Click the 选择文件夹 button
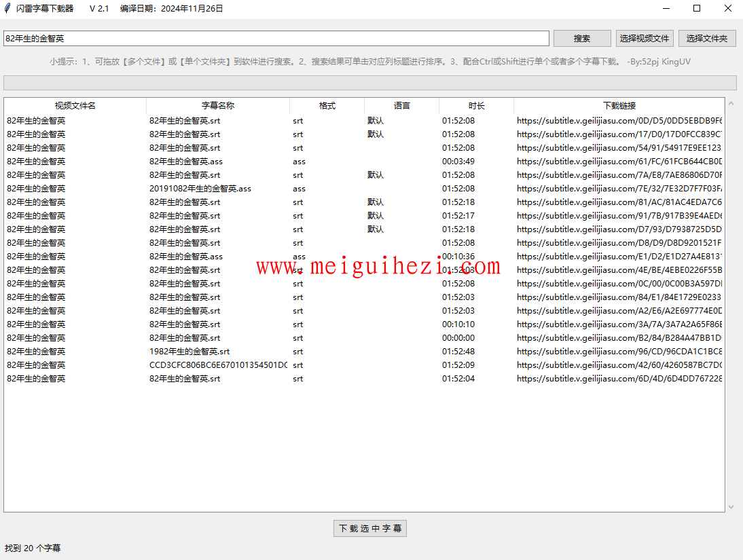 pos(706,39)
